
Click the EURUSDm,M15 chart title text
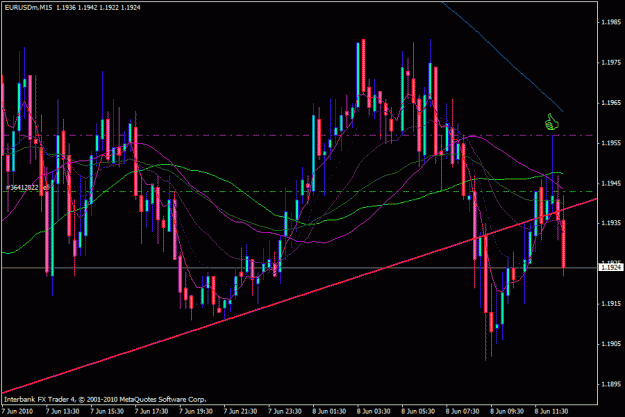[x=28, y=7]
